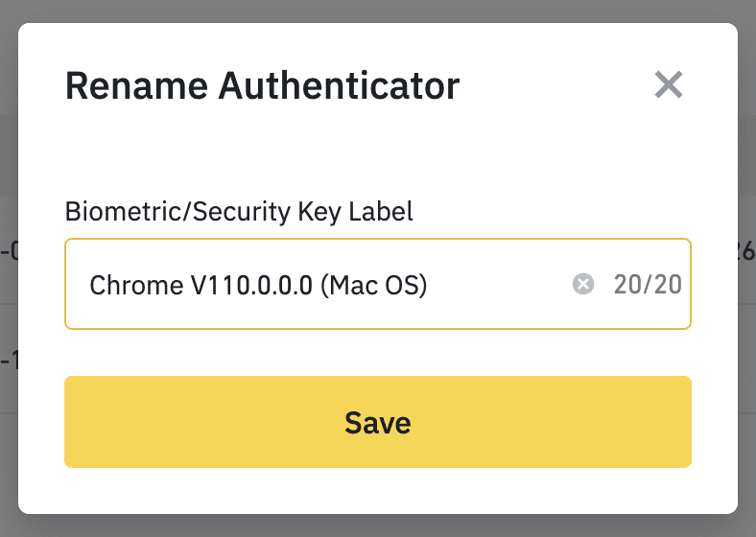Click the word "Authenticator" in the heading
The width and height of the screenshot is (756, 537).
pyautogui.click(x=339, y=86)
